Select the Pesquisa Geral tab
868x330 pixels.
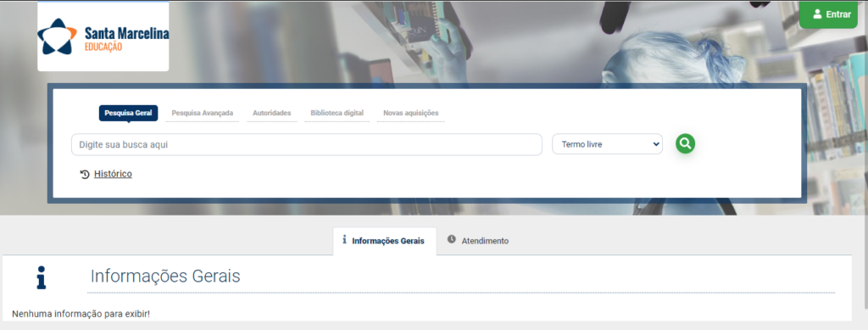(129, 113)
